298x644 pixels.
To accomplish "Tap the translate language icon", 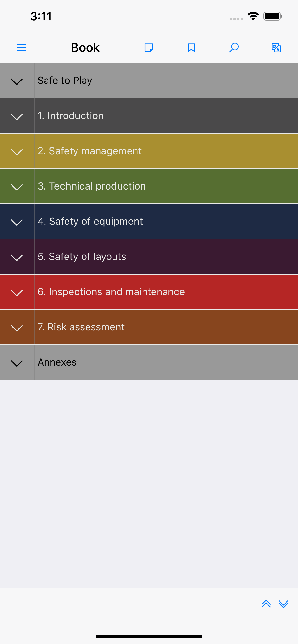I will tap(276, 47).
